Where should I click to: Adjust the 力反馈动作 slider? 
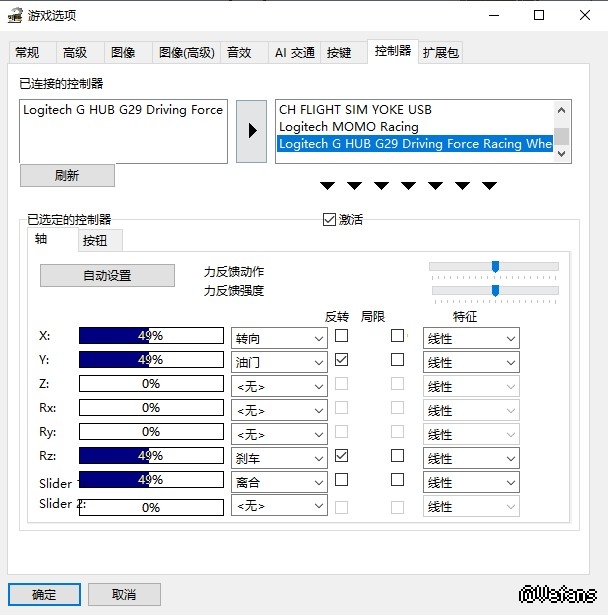(x=494, y=267)
